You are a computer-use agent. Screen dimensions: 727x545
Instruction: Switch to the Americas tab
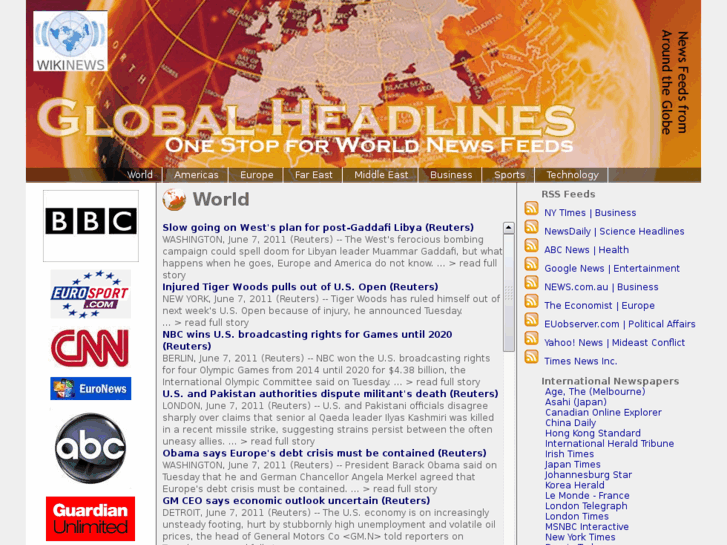tap(196, 175)
